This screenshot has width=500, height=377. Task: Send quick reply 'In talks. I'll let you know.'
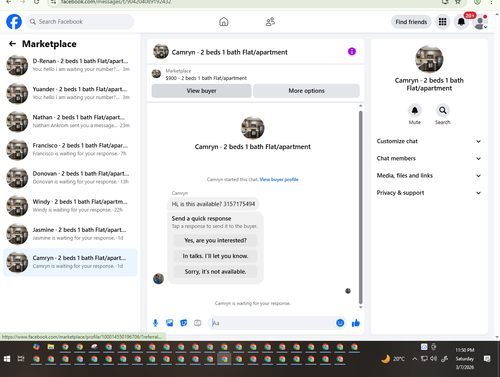click(215, 256)
